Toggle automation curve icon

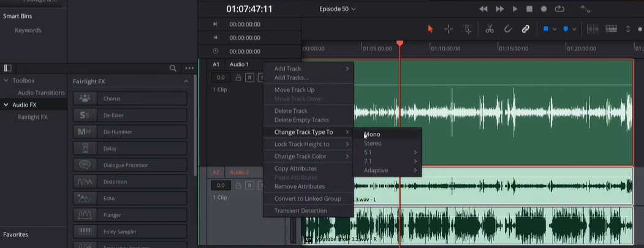tap(585, 9)
